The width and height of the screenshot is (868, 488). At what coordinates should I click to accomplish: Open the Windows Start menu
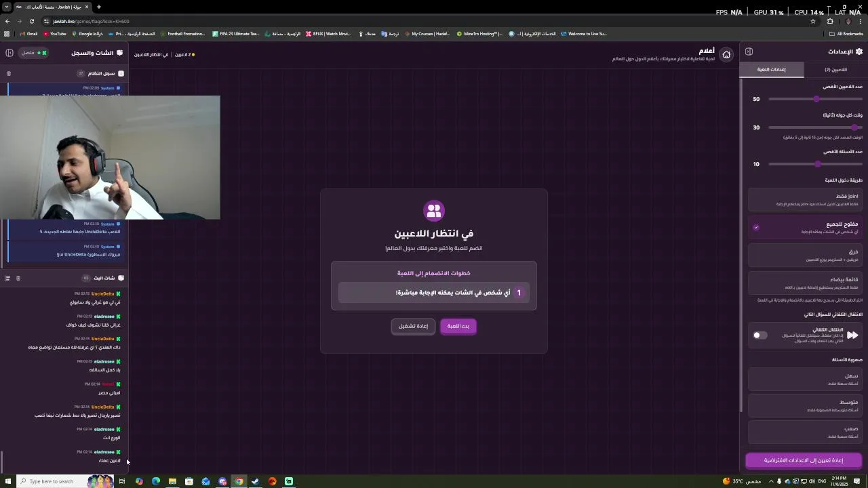point(8,481)
